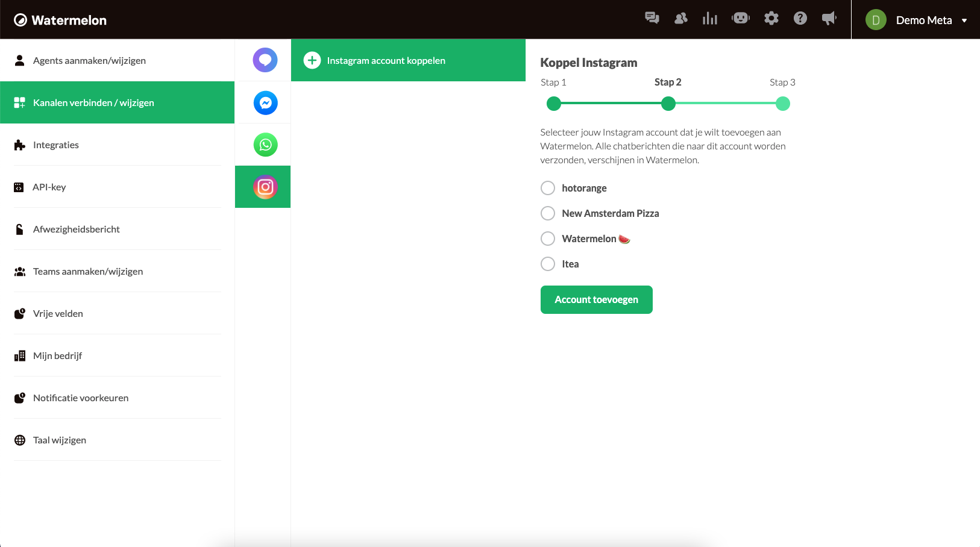980x547 pixels.
Task: Click the Instagram account koppelen label
Action: tap(386, 60)
